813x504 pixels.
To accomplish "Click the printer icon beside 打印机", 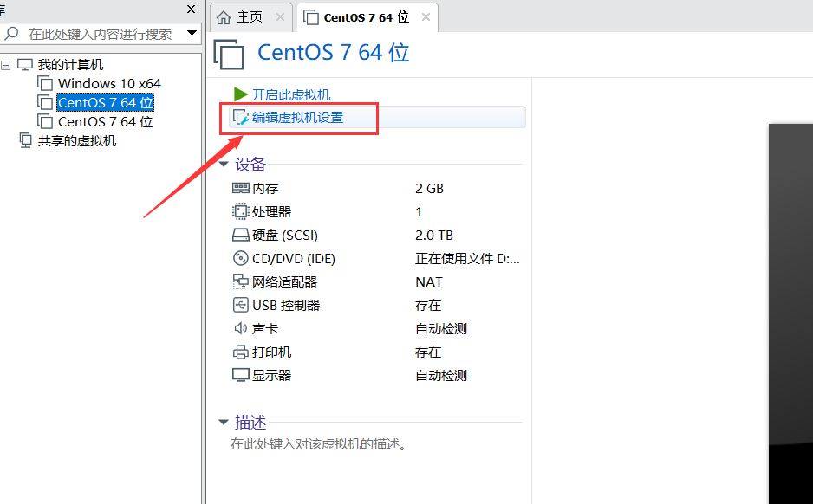I will [x=240, y=352].
